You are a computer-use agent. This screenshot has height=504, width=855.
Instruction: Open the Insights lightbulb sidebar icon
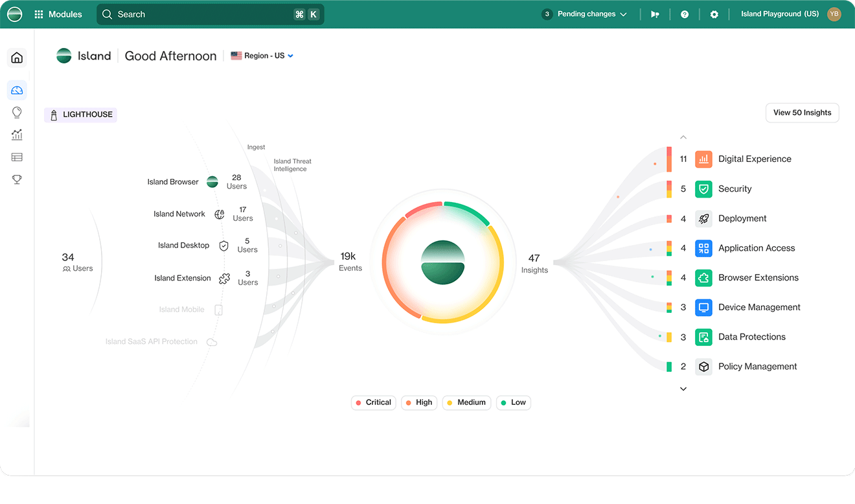(17, 113)
